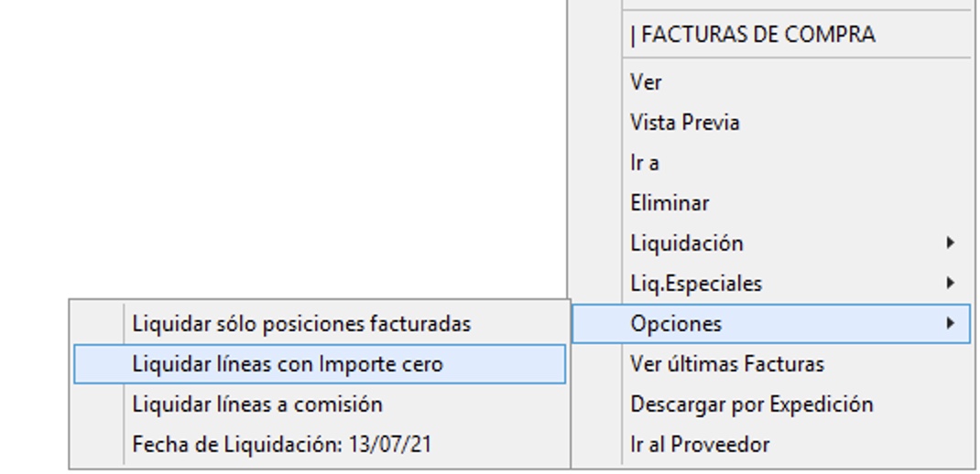Click the Opciones menu item
980x474 pixels.
pos(676,324)
